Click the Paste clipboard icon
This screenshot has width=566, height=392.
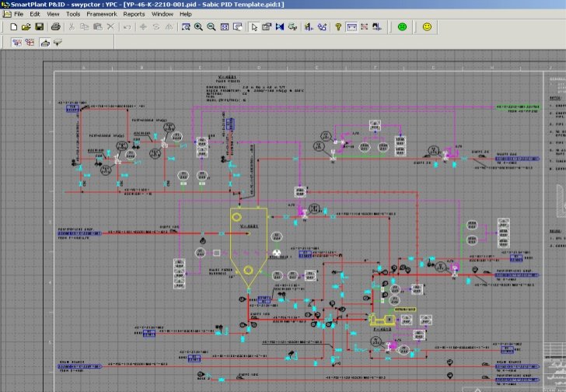click(97, 26)
